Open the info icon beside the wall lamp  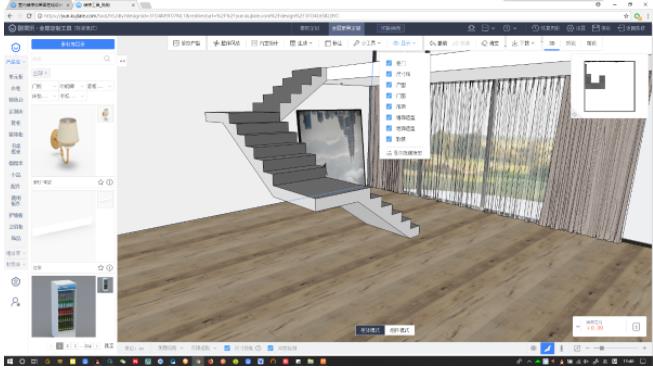[x=110, y=182]
